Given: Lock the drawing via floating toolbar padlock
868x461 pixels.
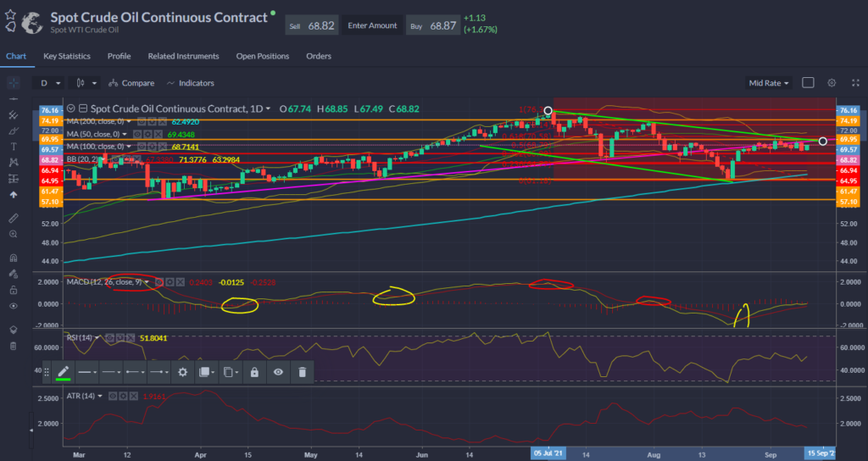Looking at the screenshot, I should coord(253,372).
